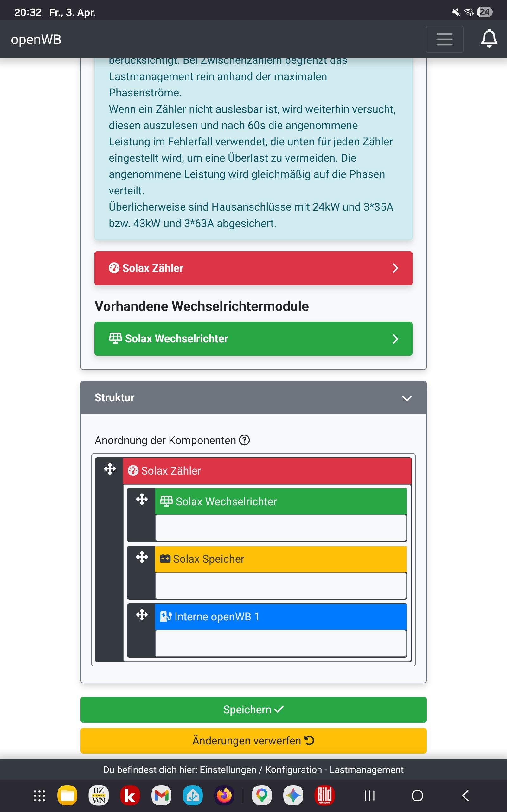Open the Gmail app in taskbar

tap(161, 795)
